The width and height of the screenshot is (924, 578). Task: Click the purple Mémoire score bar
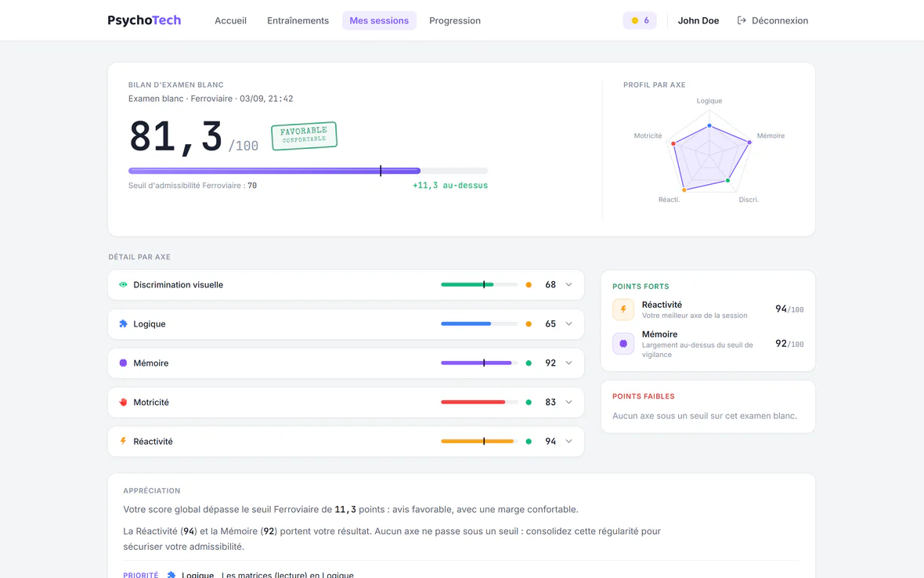tap(479, 363)
